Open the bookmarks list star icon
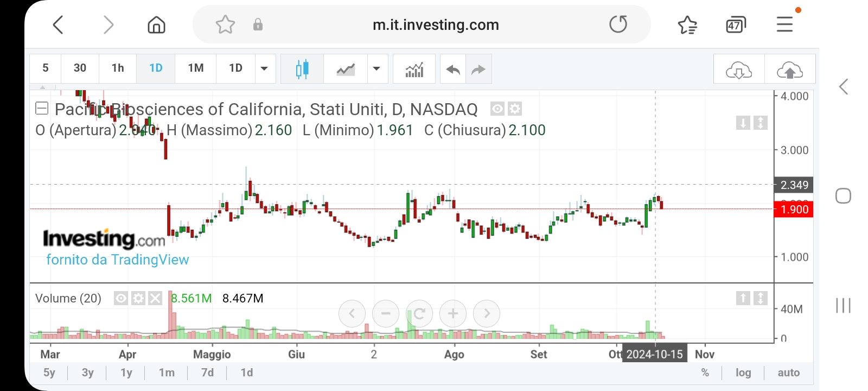Image resolution: width=868 pixels, height=391 pixels. point(687,24)
